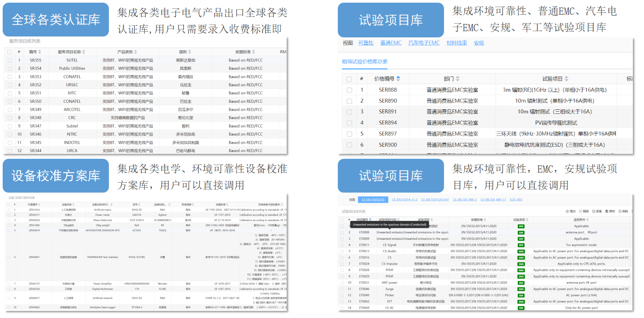The height and width of the screenshot is (318, 644).
Task: Open the CE-EN 301 489-3 link
Action: (465, 200)
